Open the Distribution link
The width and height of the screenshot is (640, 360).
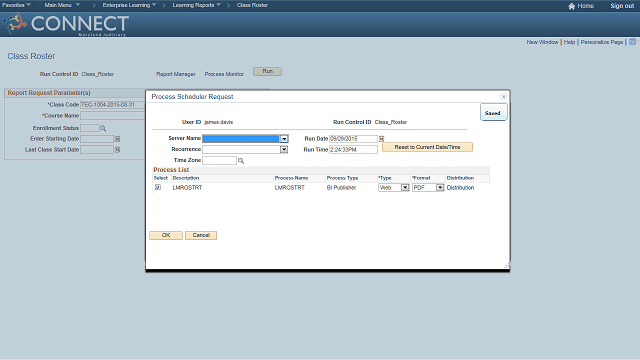coord(460,188)
